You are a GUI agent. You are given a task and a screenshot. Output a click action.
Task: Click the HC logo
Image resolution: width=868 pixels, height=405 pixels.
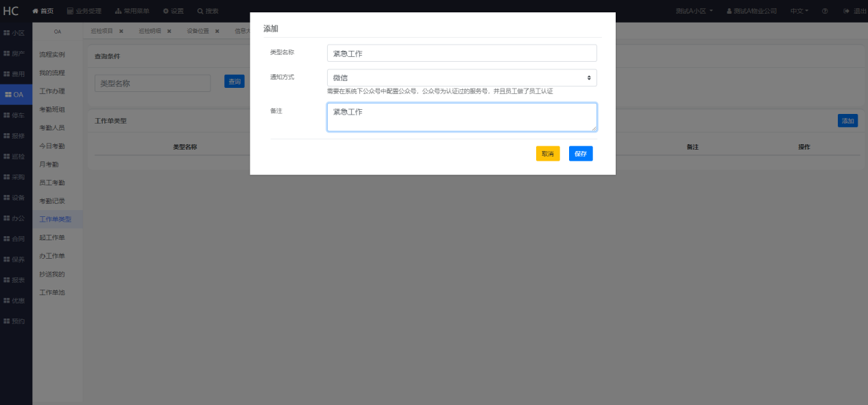(11, 11)
